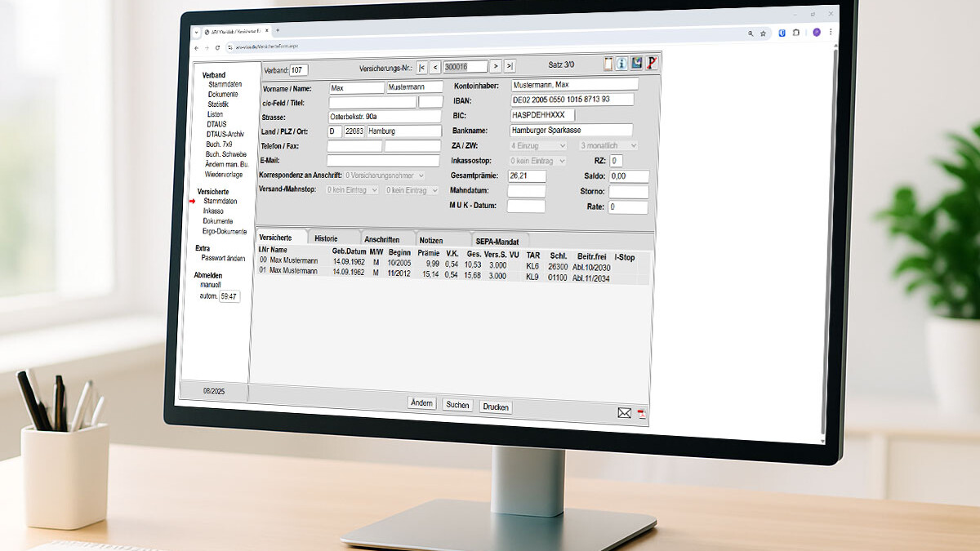Bookmark this page with the star icon
980x551 pixels.
click(764, 33)
